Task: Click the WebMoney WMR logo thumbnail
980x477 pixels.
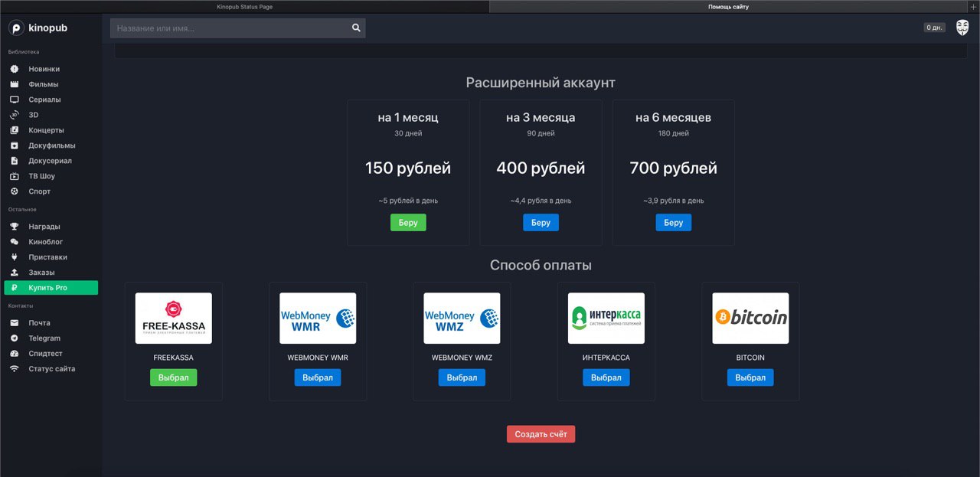Action: (318, 318)
